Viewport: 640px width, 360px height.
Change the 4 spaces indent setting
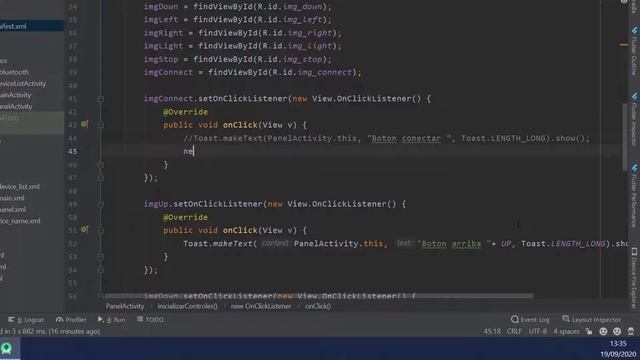tap(566, 331)
